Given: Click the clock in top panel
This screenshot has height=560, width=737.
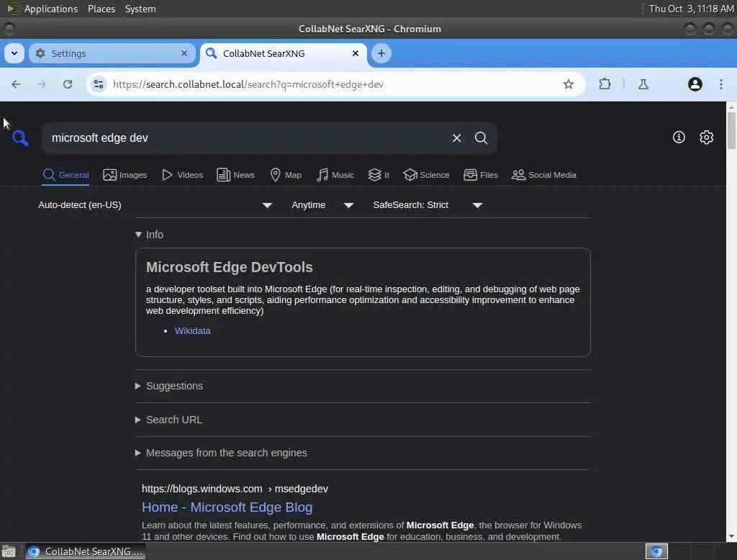Looking at the screenshot, I should pyautogui.click(x=691, y=9).
